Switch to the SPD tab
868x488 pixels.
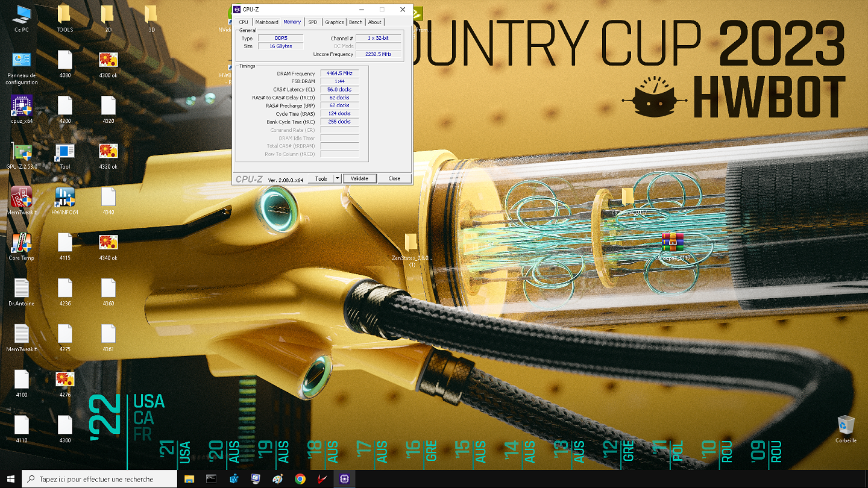coord(313,22)
